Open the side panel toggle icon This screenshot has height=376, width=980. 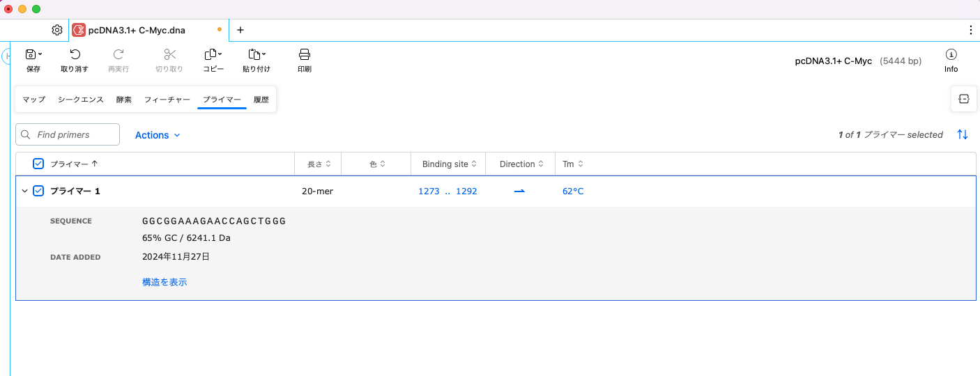tap(963, 99)
